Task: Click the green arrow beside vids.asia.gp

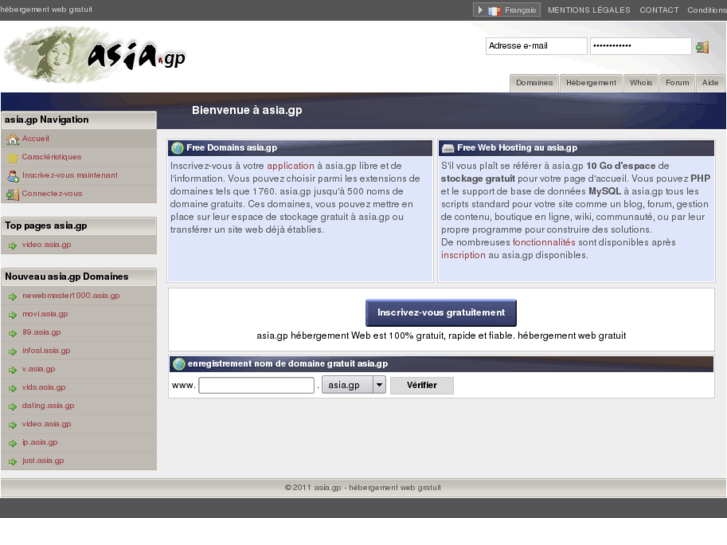Action: coord(13,388)
